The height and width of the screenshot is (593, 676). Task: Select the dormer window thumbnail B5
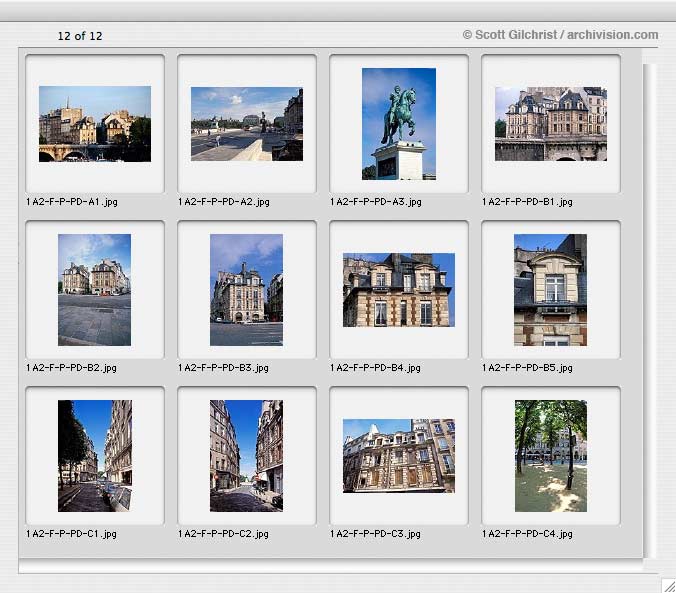(550, 290)
